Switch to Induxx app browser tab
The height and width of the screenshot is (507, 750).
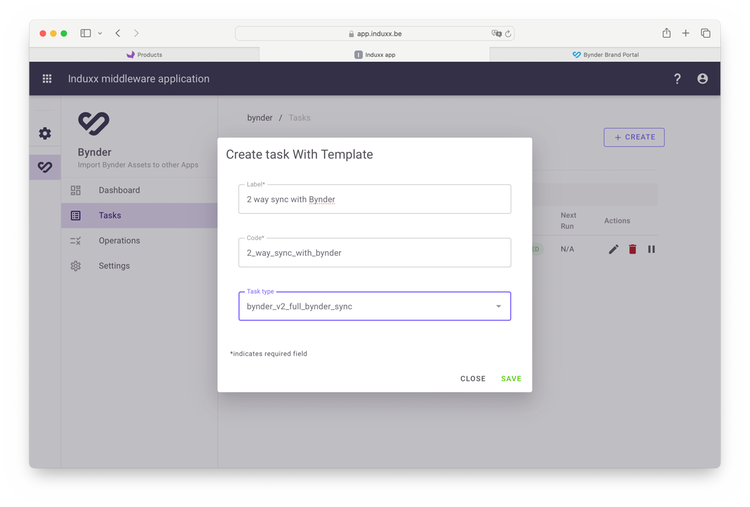(375, 55)
